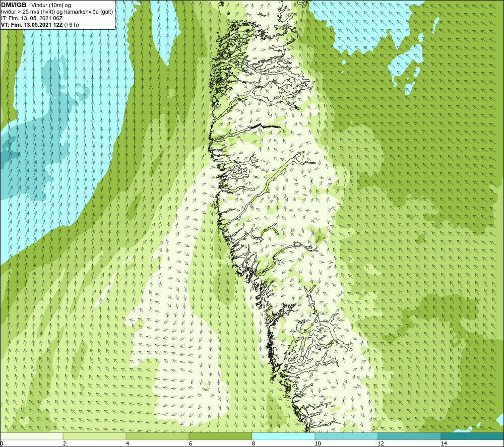Click the legend label '2'
The height and width of the screenshot is (447, 504).
point(65,443)
